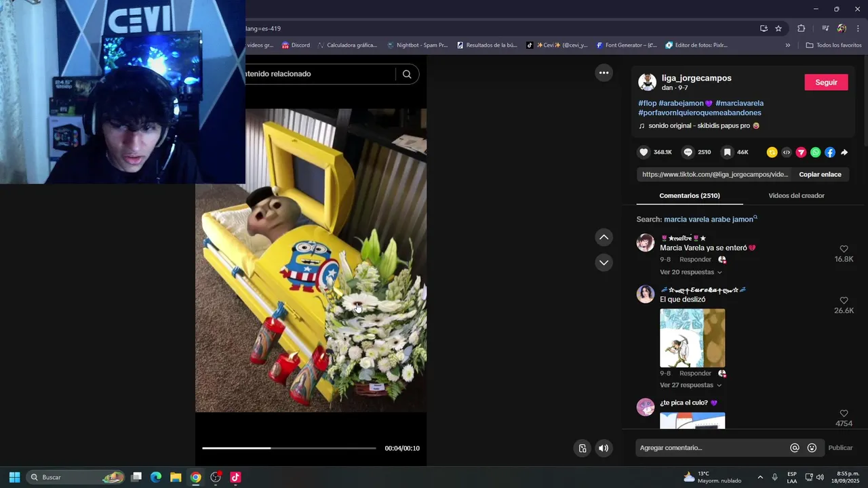Open the image in 'El que deslizó' comment
The height and width of the screenshot is (488, 868).
click(x=692, y=338)
